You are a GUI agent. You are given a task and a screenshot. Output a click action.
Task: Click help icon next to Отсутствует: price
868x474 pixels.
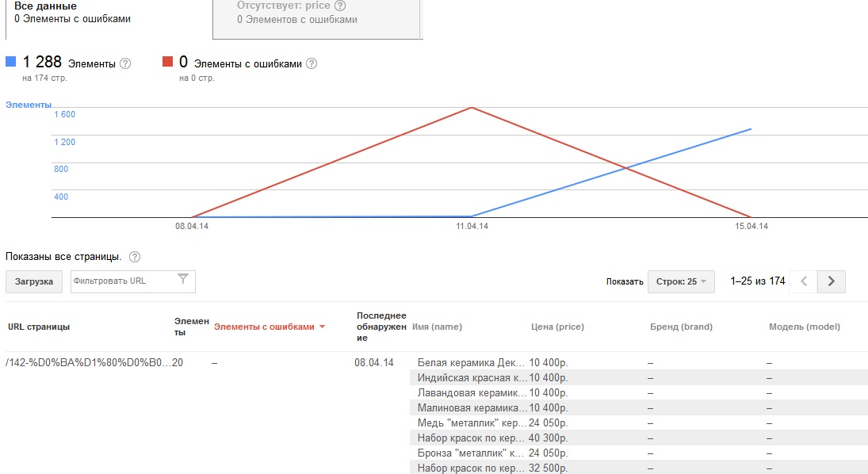click(x=340, y=6)
